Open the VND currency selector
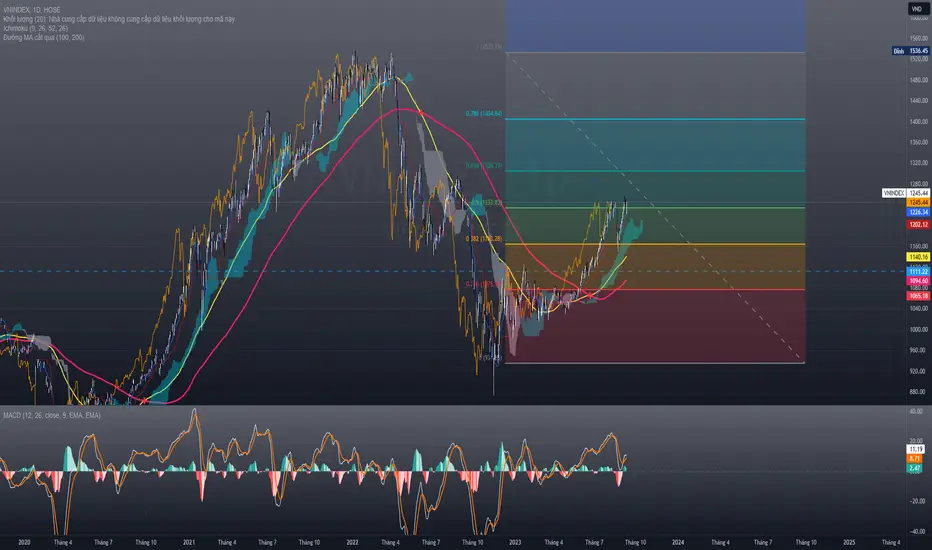Image resolution: width=932 pixels, height=550 pixels. pos(916,9)
